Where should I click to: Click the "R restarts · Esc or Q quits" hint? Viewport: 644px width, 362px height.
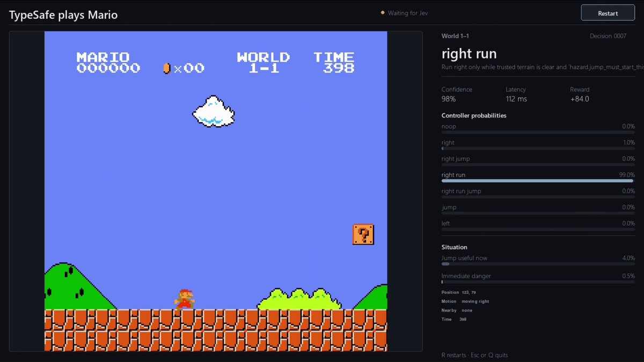pyautogui.click(x=474, y=355)
